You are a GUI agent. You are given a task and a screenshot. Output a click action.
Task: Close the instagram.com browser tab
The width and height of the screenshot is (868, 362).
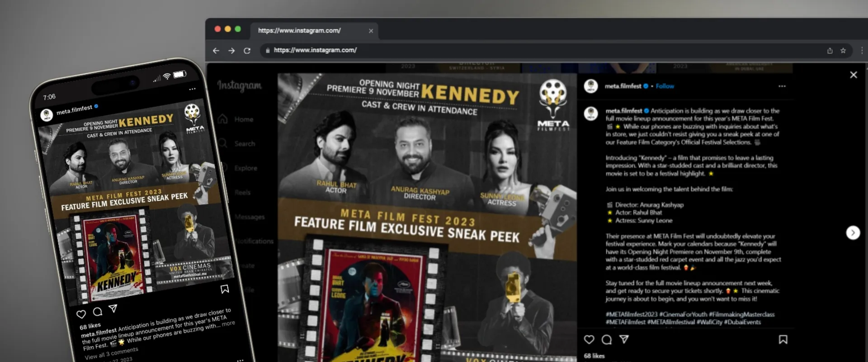[371, 31]
